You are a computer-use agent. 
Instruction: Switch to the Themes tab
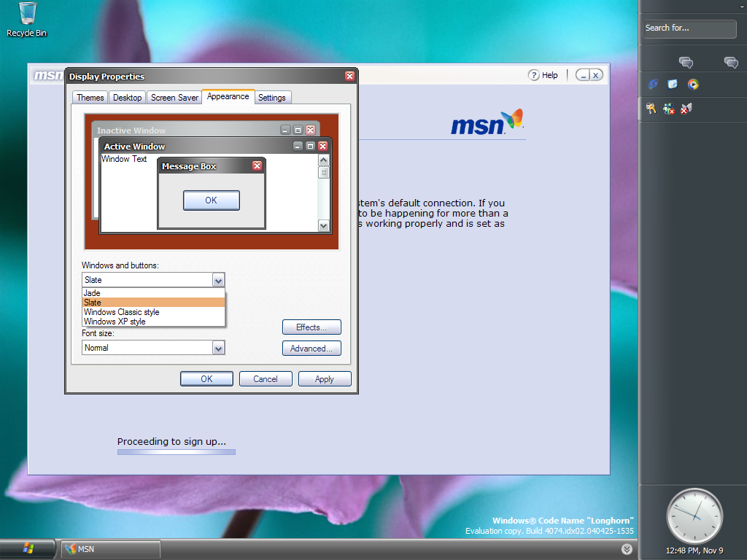[x=90, y=98]
